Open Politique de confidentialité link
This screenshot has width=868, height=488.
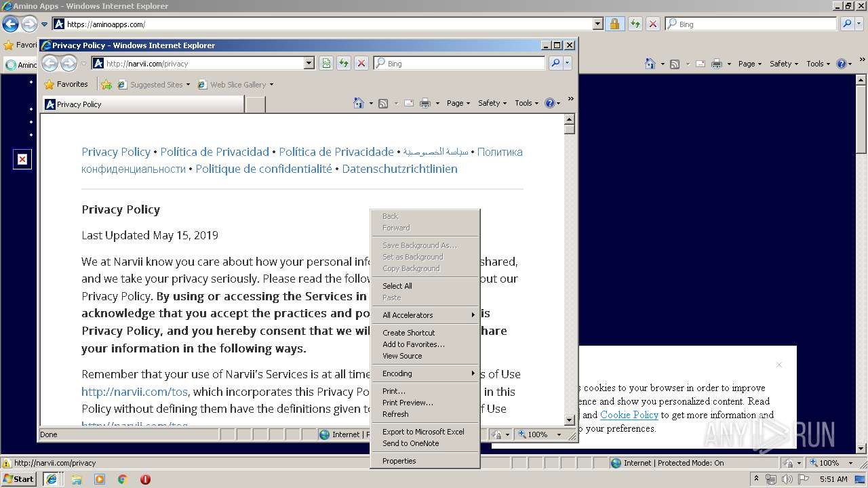[264, 169]
